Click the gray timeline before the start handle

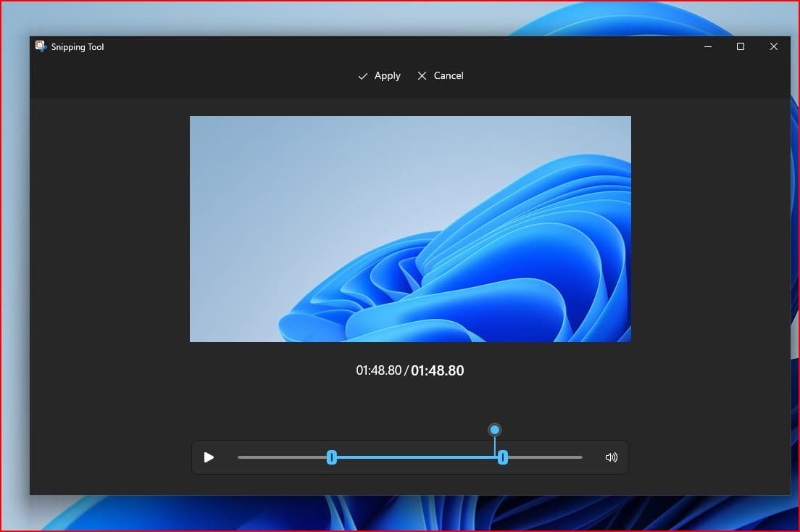(x=281, y=457)
